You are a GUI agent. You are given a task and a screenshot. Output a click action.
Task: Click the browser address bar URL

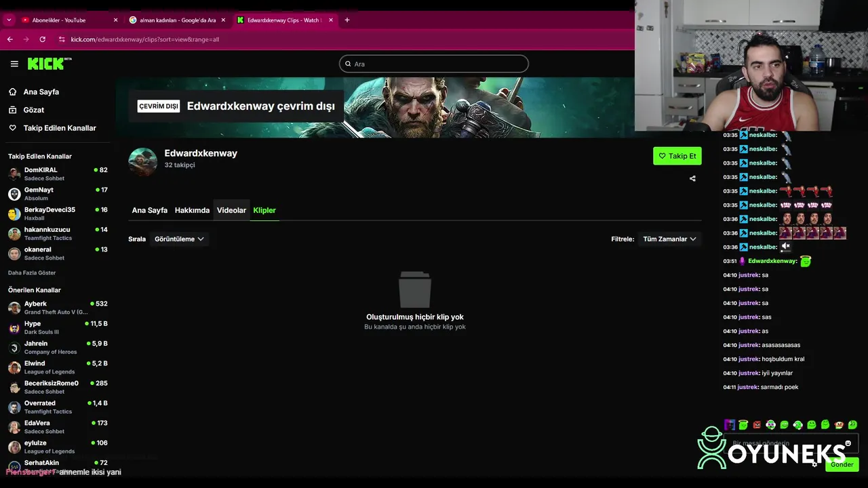[x=145, y=39]
